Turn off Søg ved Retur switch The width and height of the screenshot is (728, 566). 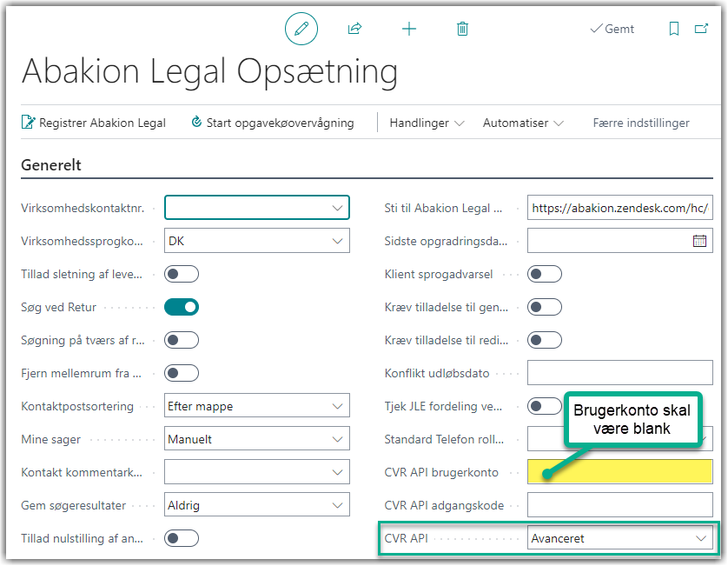[182, 307]
